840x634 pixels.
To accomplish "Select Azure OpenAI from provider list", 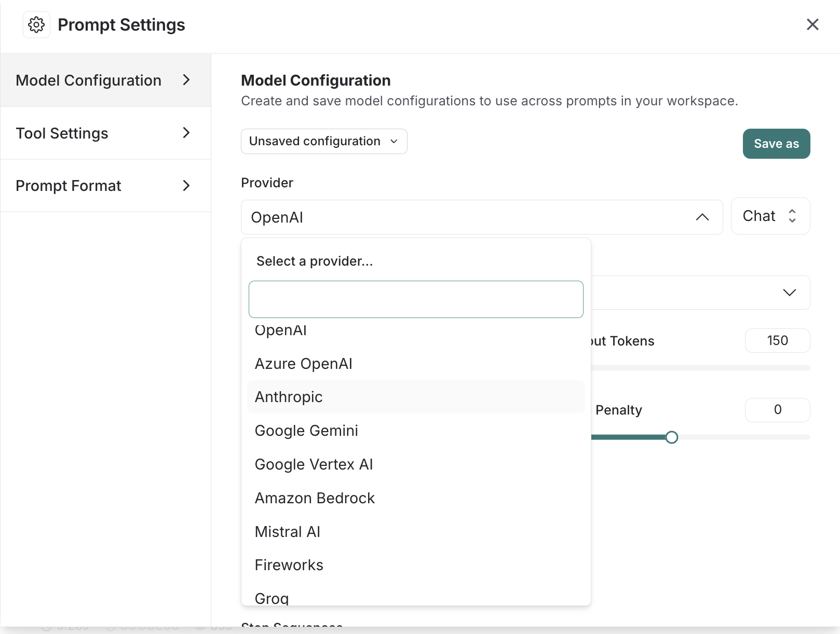I will (304, 364).
